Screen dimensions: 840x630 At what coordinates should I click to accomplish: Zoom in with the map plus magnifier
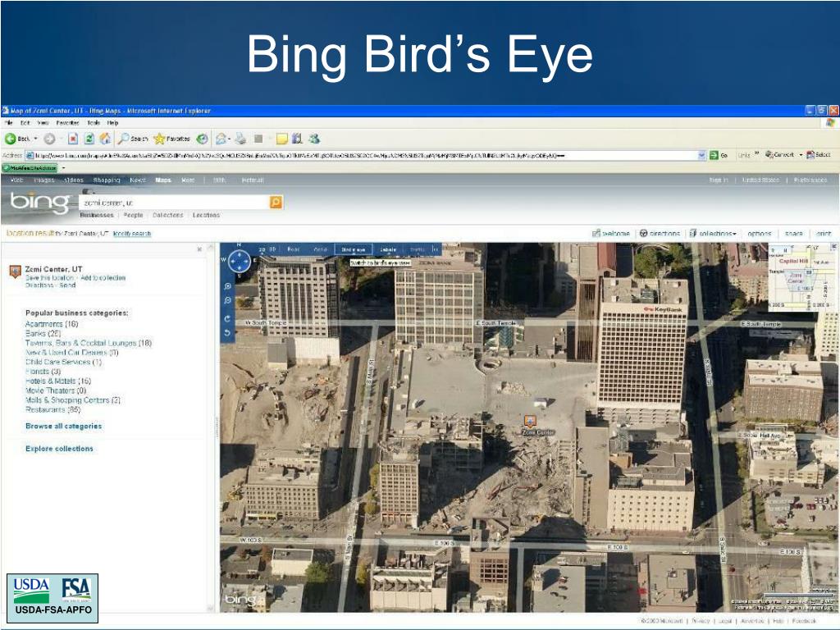[228, 286]
